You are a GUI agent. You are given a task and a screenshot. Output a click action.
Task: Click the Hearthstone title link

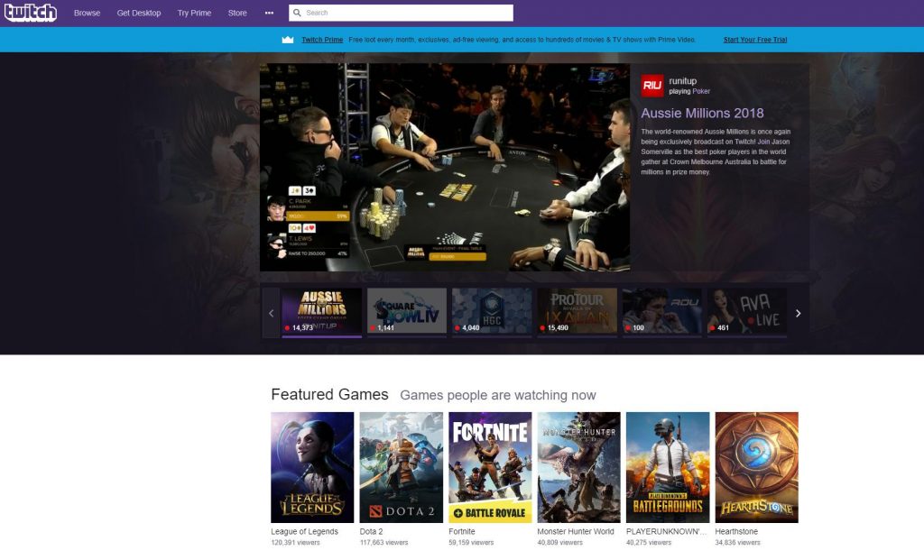[x=736, y=531]
